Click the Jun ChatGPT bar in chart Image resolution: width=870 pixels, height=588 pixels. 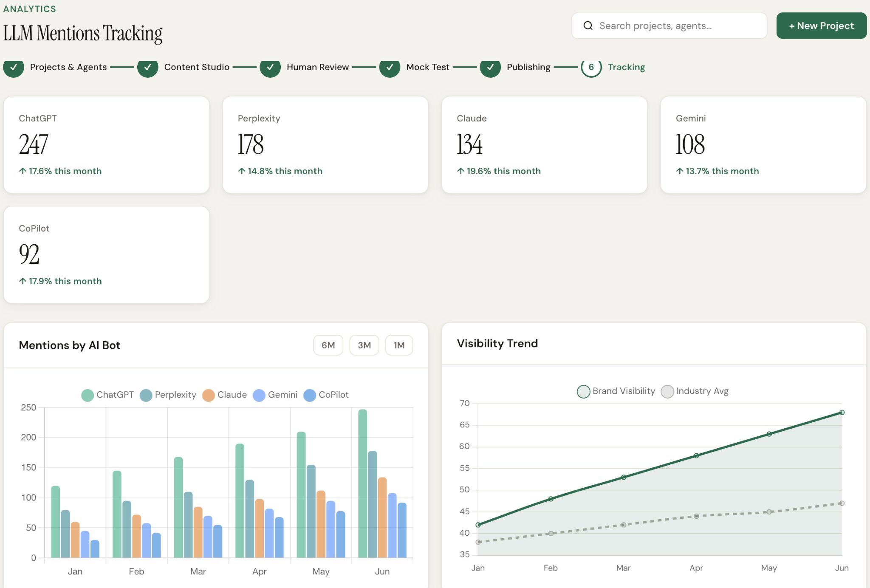pyautogui.click(x=362, y=483)
